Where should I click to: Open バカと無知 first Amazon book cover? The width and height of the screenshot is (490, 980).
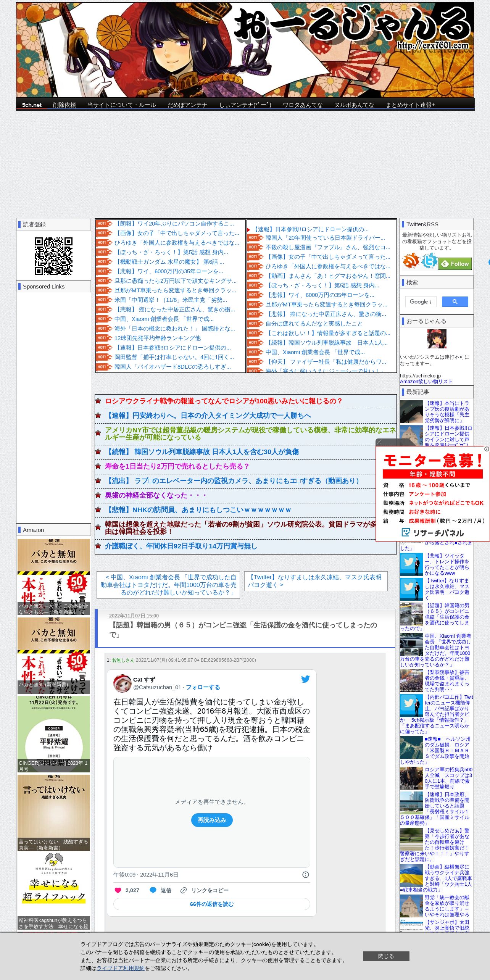54,577
